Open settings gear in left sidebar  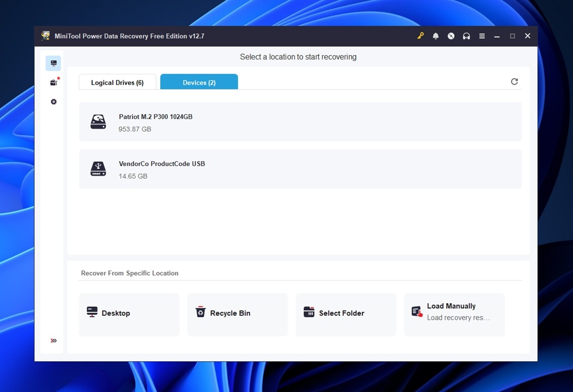54,102
